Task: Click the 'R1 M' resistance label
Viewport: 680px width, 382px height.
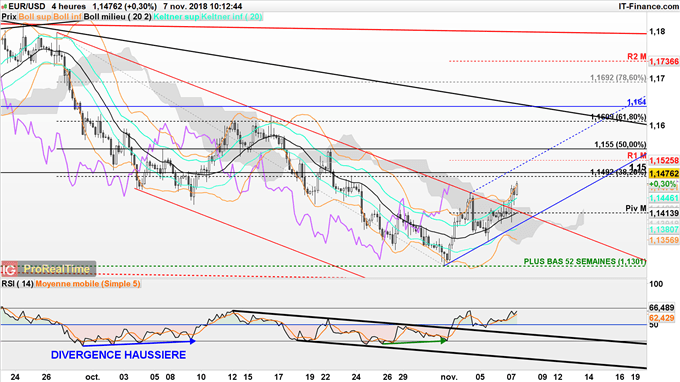Action: tap(637, 156)
